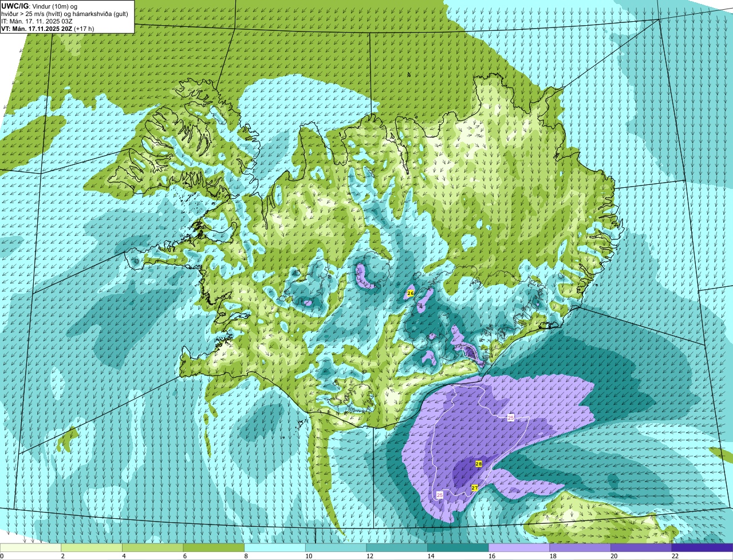Pick the 20–22 m/s dark violet legend swatch
Viewport: 733px width, 560px height.
641,547
